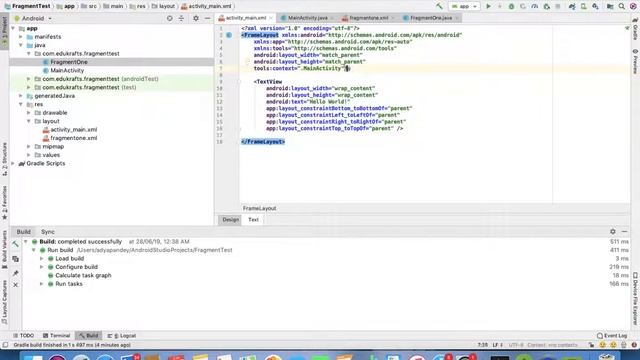Expand the mipmap folder
The width and height of the screenshot is (640, 360).
(x=29, y=147)
